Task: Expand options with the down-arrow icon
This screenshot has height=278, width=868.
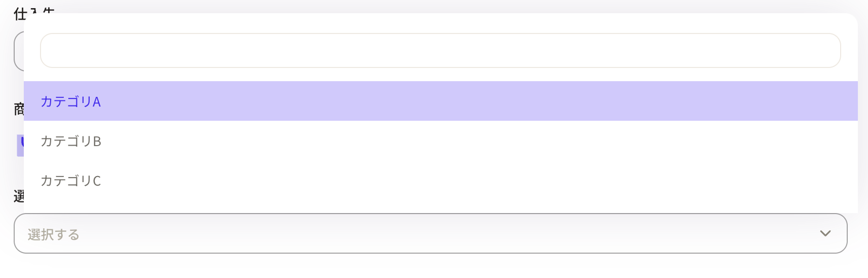Action: (825, 233)
